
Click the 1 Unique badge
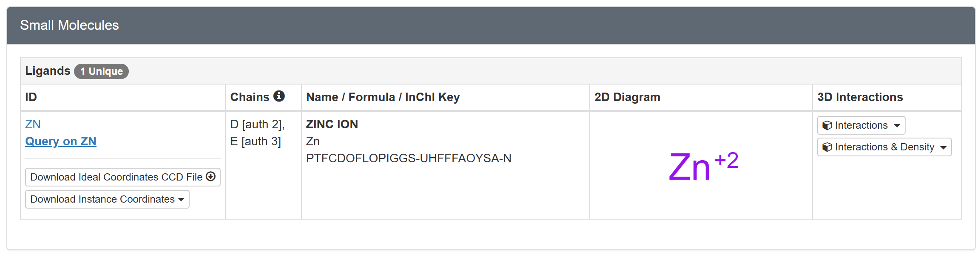click(x=101, y=71)
